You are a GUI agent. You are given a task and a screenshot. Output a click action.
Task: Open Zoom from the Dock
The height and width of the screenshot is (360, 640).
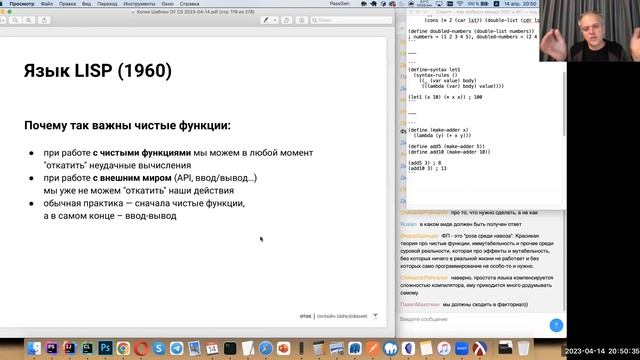pyautogui.click(x=462, y=348)
